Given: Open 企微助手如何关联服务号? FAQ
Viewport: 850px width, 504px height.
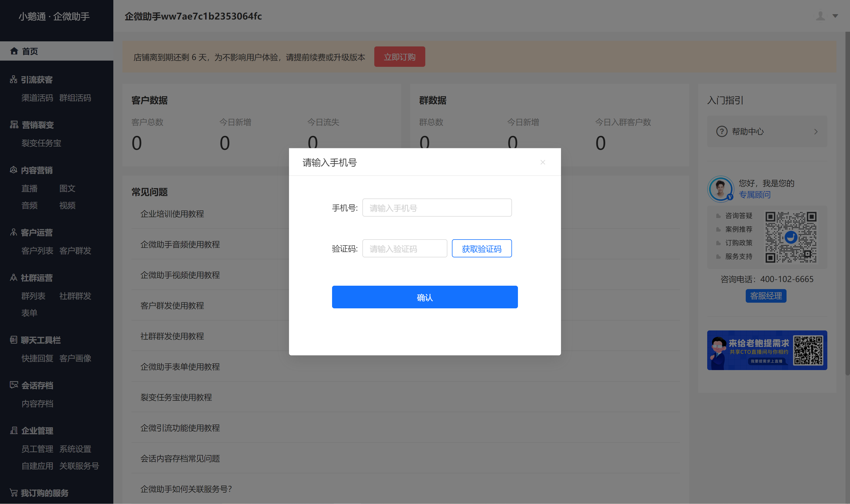Looking at the screenshot, I should coord(186,489).
